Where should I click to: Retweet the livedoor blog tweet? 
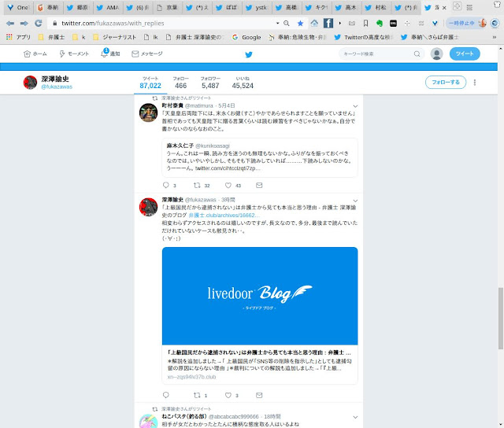click(197, 395)
